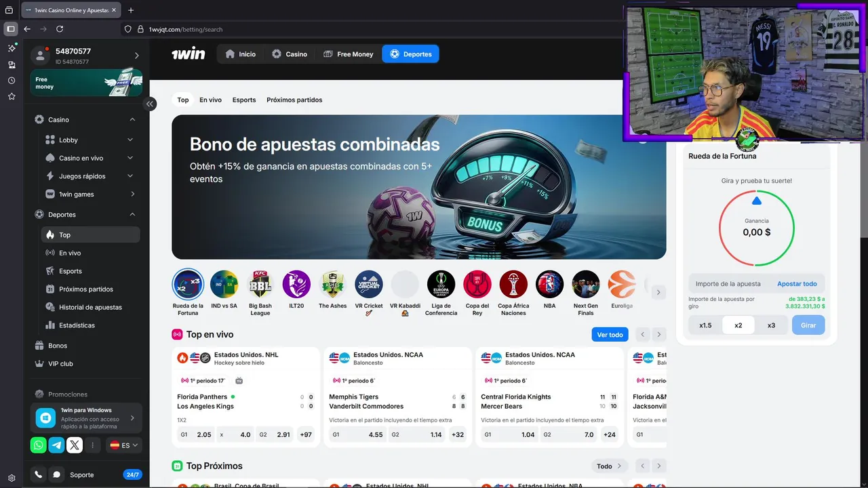Select NBA league icon
Viewport: 868px width, 488px height.
(x=550, y=284)
